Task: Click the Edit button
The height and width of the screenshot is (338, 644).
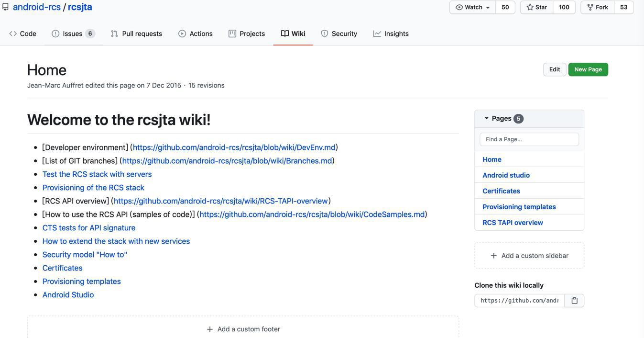Action: pos(555,69)
